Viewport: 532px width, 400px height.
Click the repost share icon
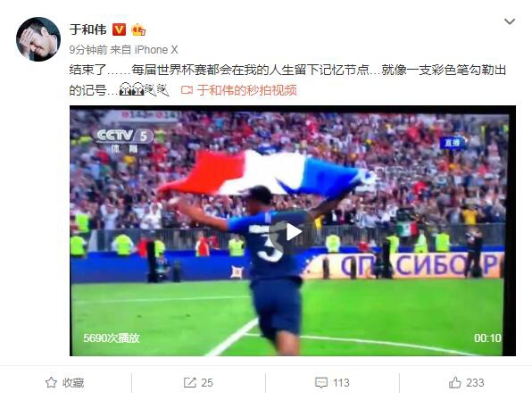pyautogui.click(x=189, y=383)
